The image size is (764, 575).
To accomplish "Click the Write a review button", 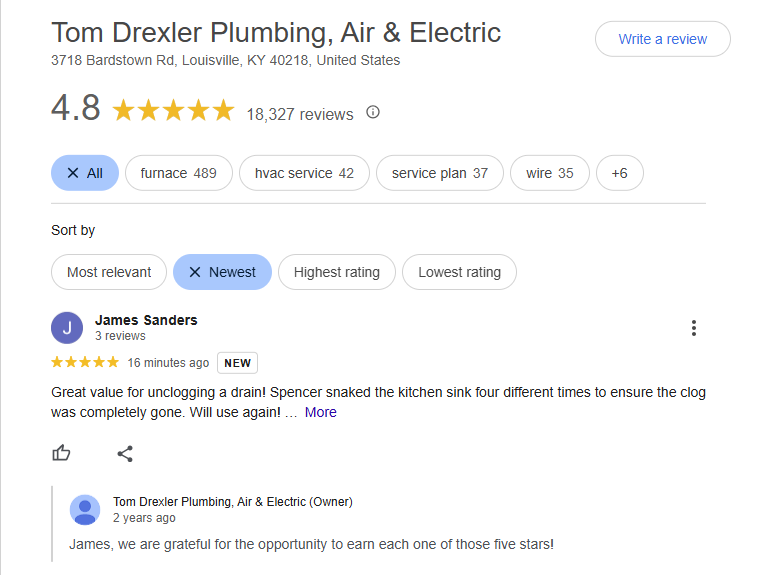I will point(662,39).
